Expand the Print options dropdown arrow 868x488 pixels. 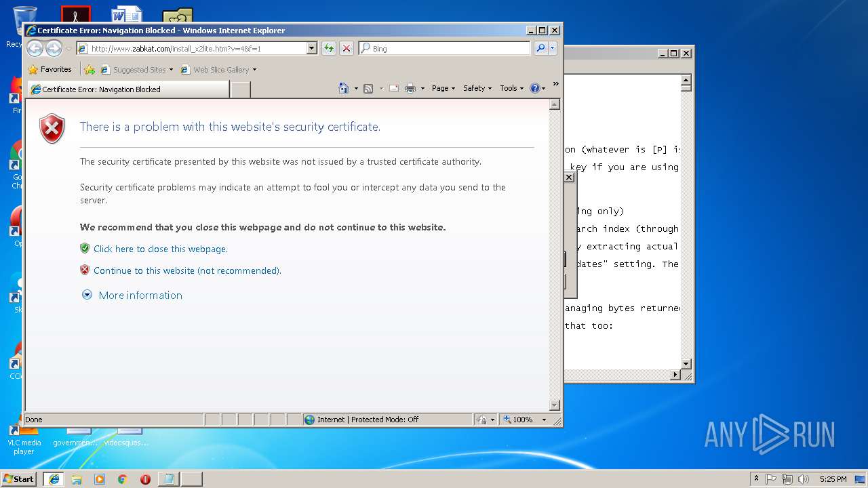point(422,88)
